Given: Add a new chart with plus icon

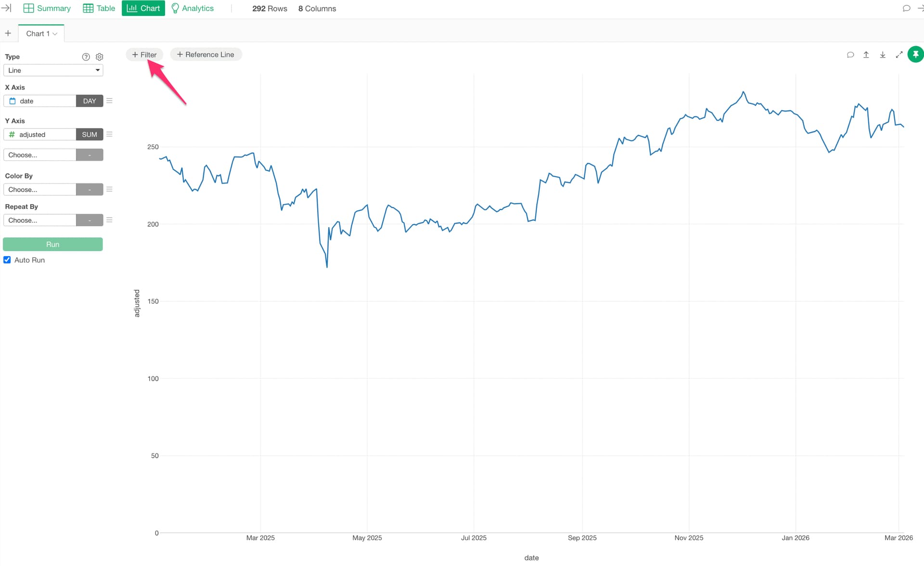Looking at the screenshot, I should click(x=8, y=33).
